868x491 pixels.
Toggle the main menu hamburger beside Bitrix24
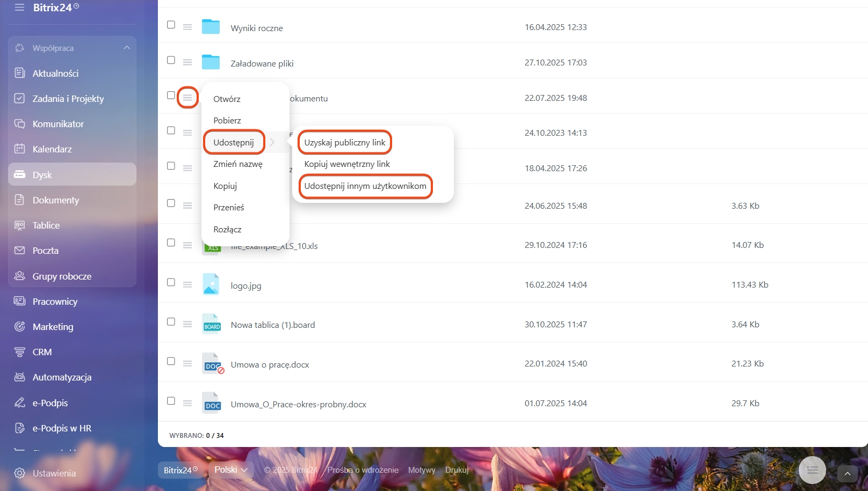(x=19, y=8)
